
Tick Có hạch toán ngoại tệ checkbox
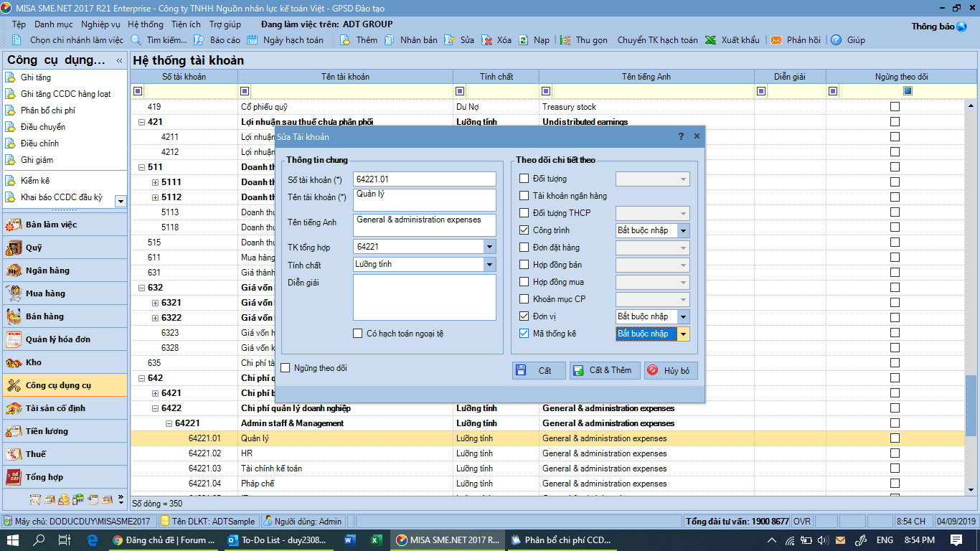click(x=358, y=333)
